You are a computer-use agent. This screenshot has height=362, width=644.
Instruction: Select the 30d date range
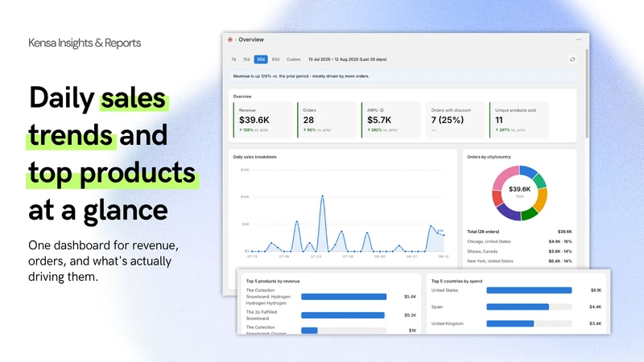click(261, 60)
